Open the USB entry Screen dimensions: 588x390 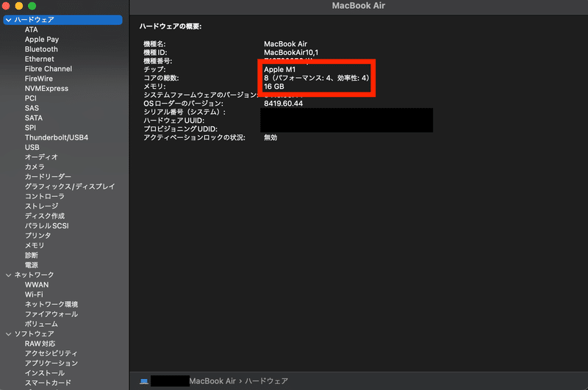pyautogui.click(x=32, y=147)
